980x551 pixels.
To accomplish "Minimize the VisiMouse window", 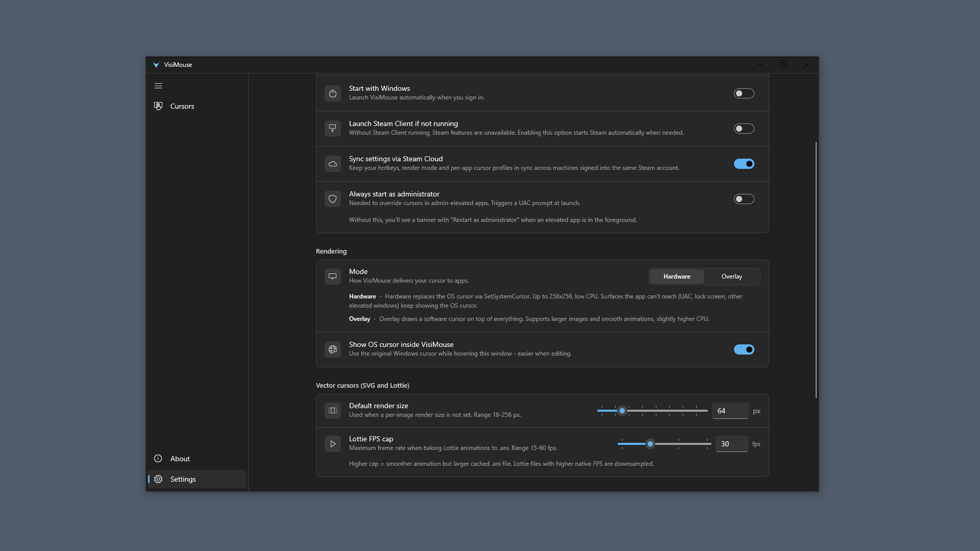I will click(760, 65).
